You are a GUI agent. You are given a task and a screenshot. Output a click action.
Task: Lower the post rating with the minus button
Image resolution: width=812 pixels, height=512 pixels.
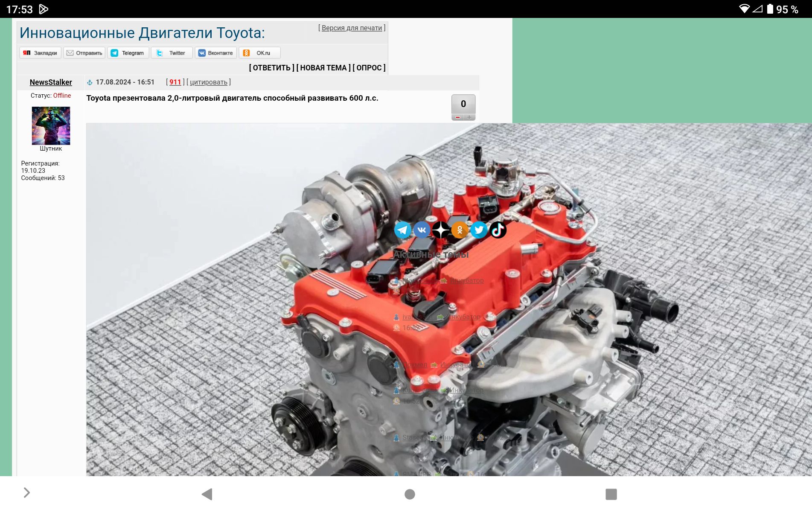(x=457, y=117)
